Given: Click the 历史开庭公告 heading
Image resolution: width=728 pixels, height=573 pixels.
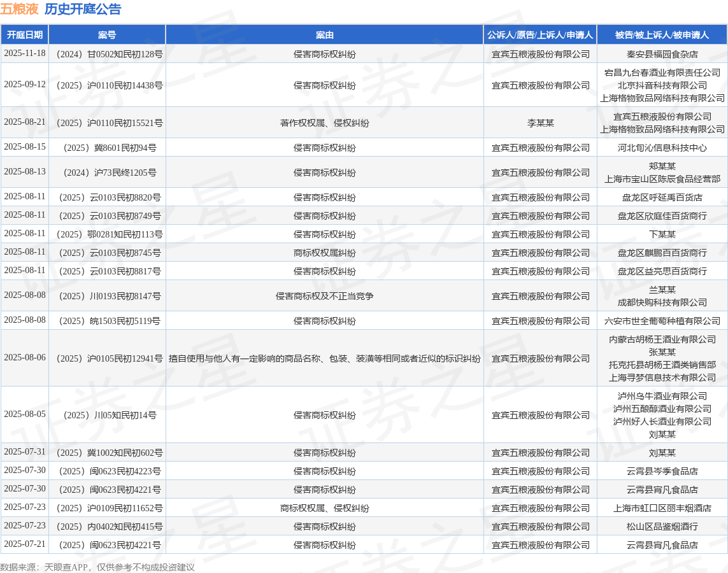Looking at the screenshot, I should [83, 9].
